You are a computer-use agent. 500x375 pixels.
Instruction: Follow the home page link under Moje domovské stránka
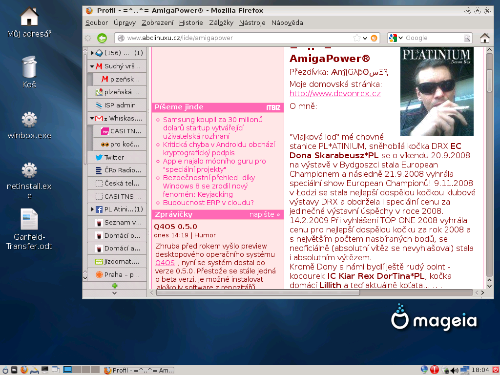[335, 93]
